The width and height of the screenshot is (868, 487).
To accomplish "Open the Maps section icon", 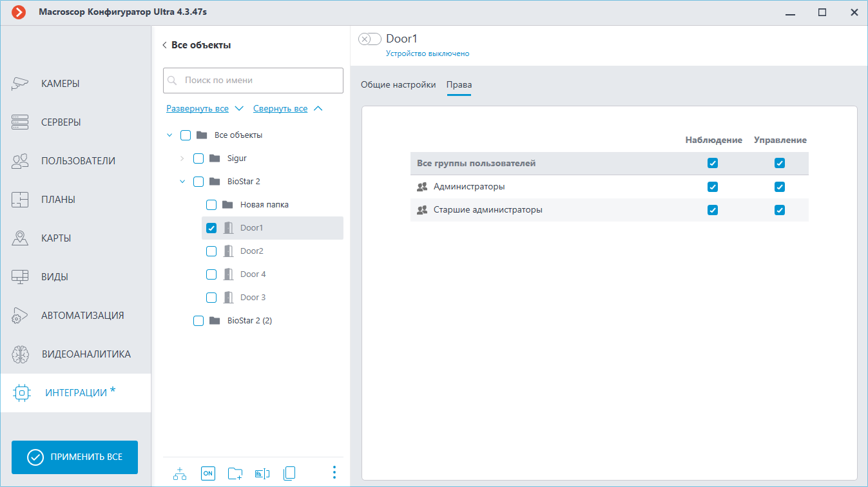I will click(21, 238).
